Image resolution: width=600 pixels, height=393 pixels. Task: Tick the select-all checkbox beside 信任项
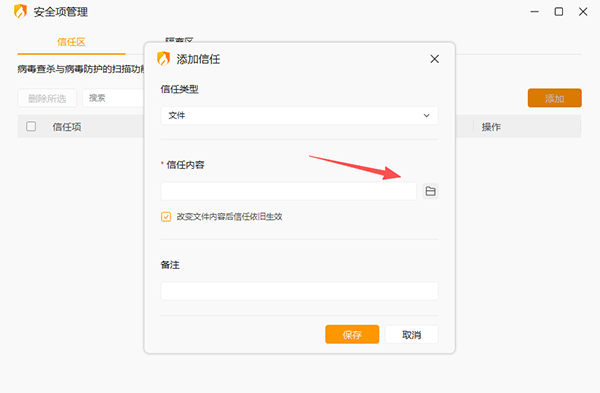pyautogui.click(x=31, y=126)
